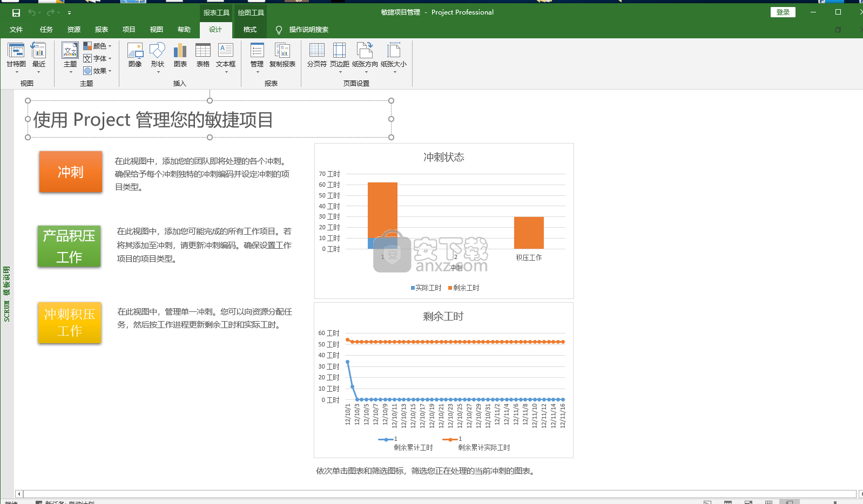This screenshot has width=863, height=504.
Task: Switch to the 视图 ribbon tab
Action: click(x=157, y=30)
